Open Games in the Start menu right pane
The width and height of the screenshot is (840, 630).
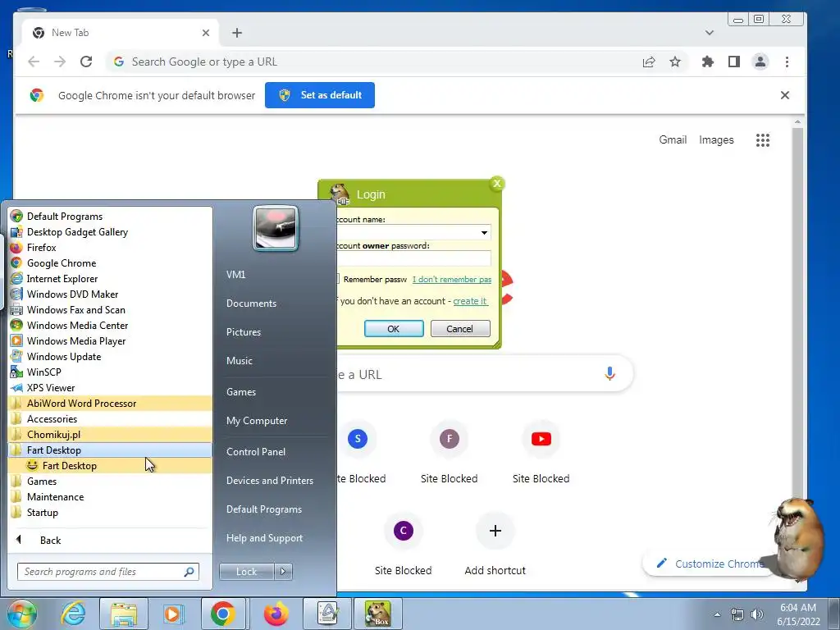pyautogui.click(x=241, y=391)
